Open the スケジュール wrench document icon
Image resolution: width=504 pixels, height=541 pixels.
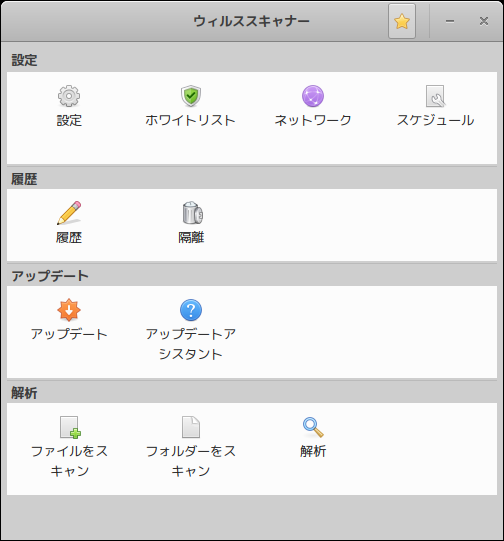tap(435, 96)
